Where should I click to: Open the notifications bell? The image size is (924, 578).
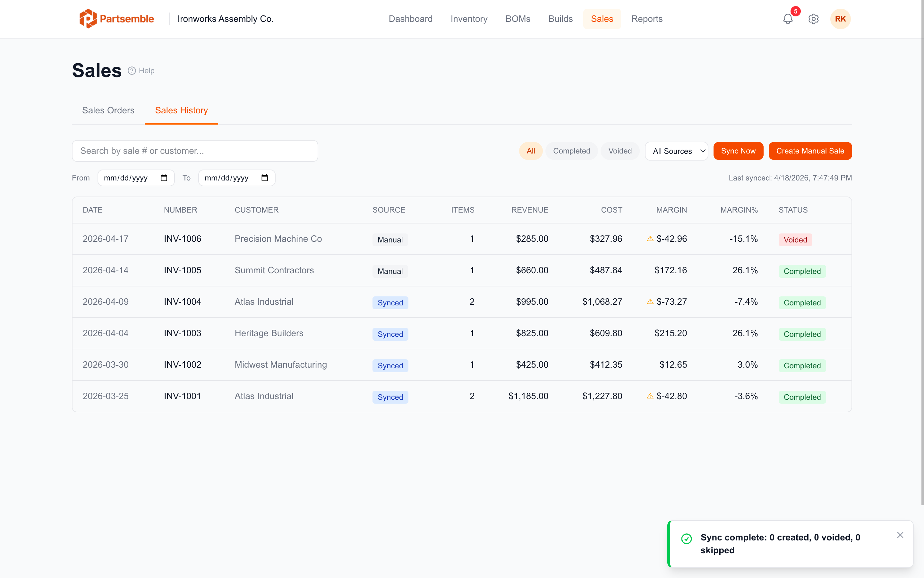click(788, 19)
